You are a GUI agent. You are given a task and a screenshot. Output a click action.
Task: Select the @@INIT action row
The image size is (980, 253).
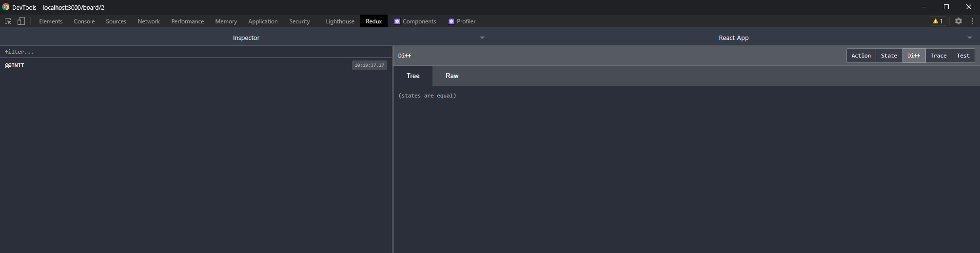(196, 65)
